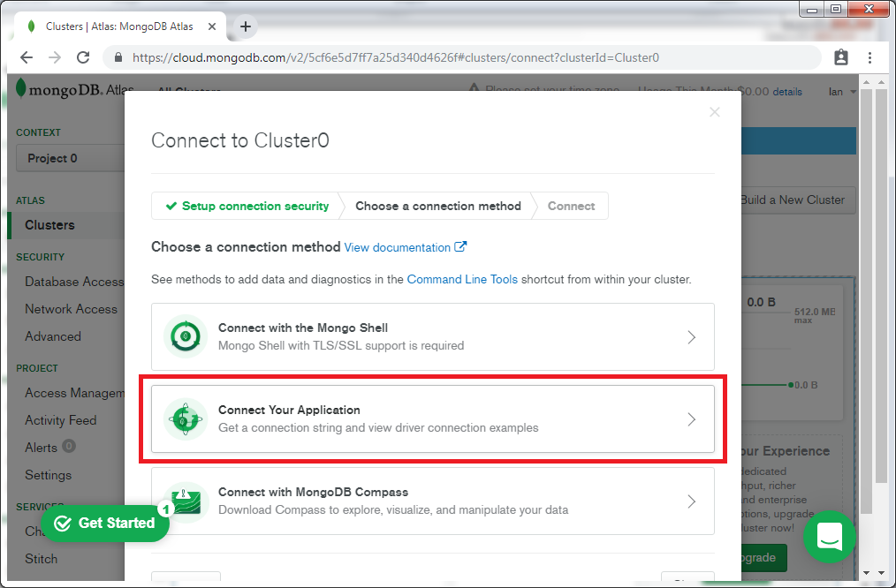Close the Clusters Atlas browser tab

pyautogui.click(x=212, y=26)
